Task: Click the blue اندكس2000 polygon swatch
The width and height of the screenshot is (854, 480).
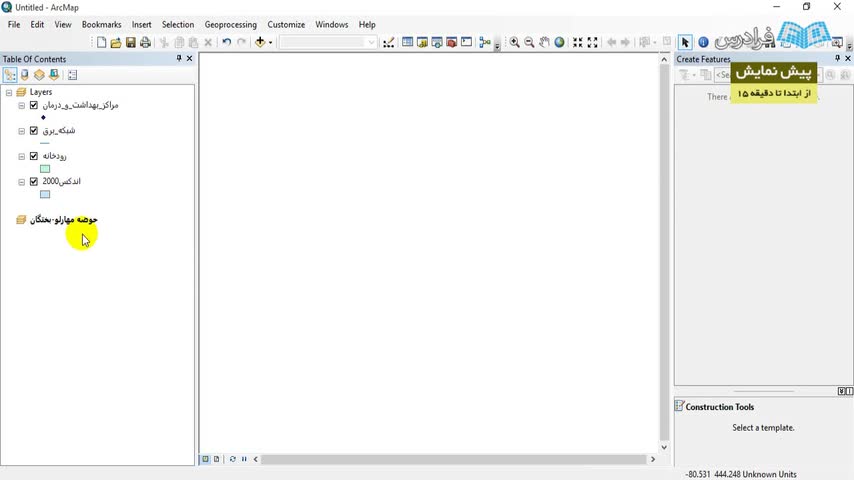Action: click(45, 195)
